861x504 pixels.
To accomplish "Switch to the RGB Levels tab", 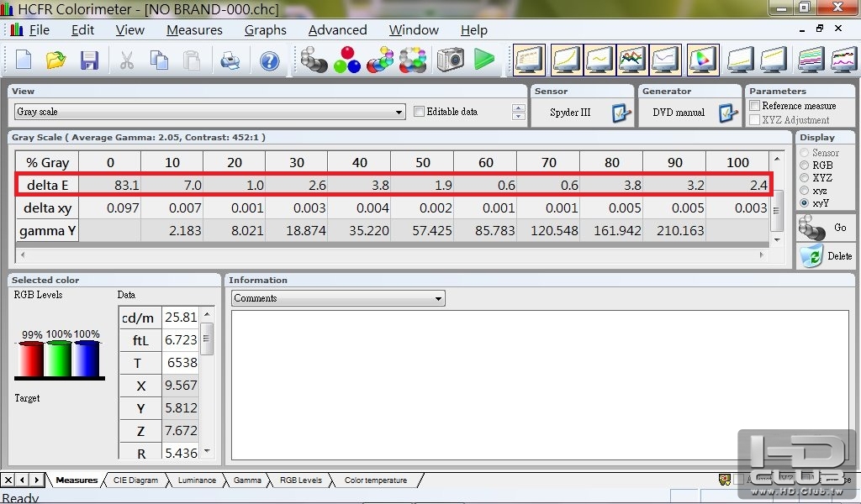I will (300, 480).
